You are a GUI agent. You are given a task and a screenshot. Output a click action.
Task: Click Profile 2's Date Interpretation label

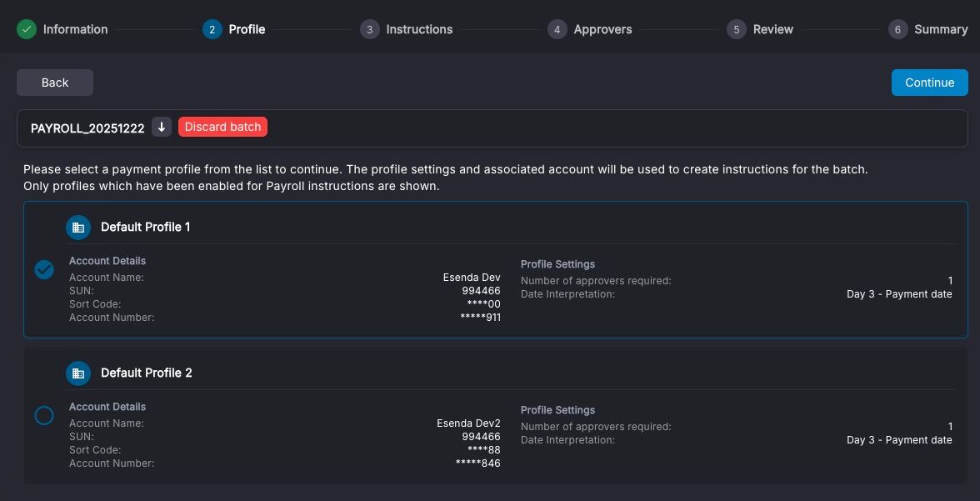point(567,439)
